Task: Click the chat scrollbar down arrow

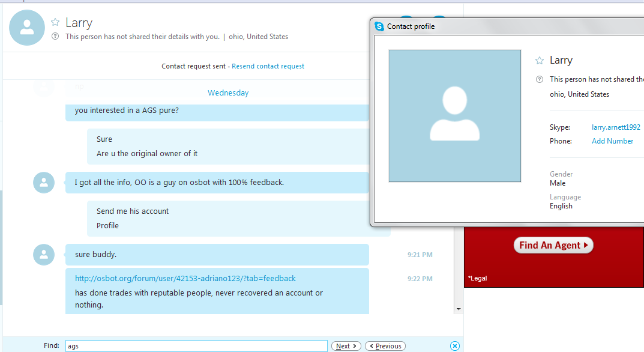Action: [459, 309]
